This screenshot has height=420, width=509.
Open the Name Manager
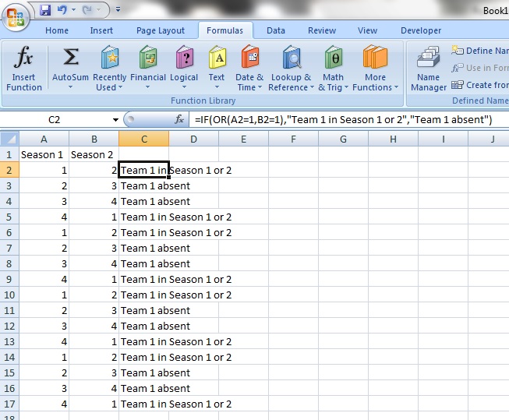[x=428, y=69]
